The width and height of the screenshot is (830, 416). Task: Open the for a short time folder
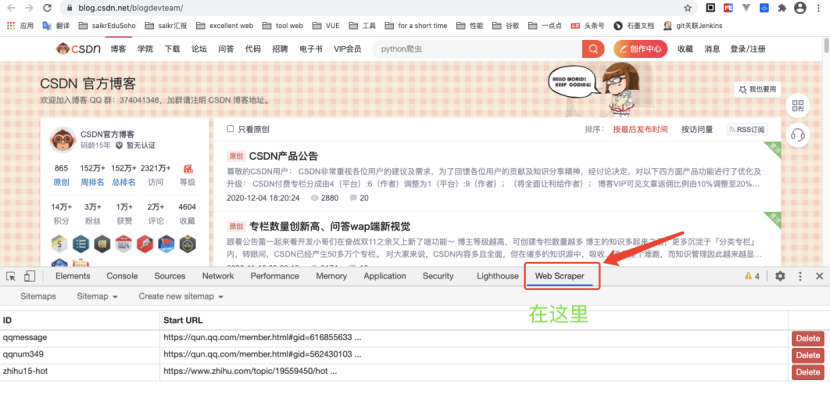coord(416,25)
